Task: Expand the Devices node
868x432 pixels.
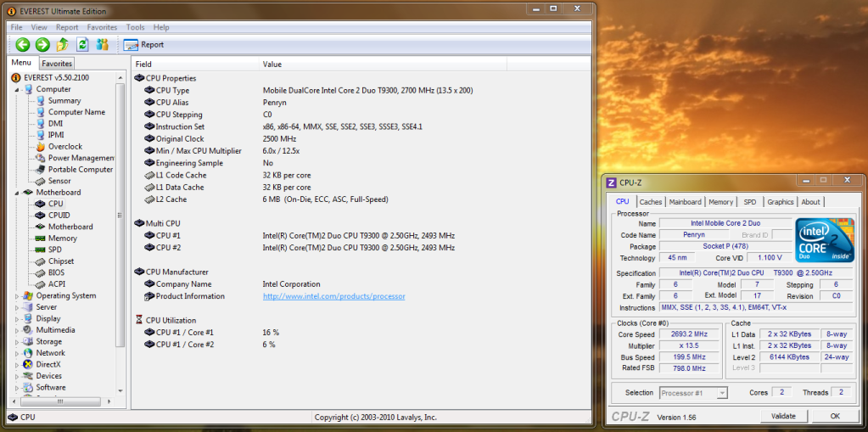Action: point(17,376)
